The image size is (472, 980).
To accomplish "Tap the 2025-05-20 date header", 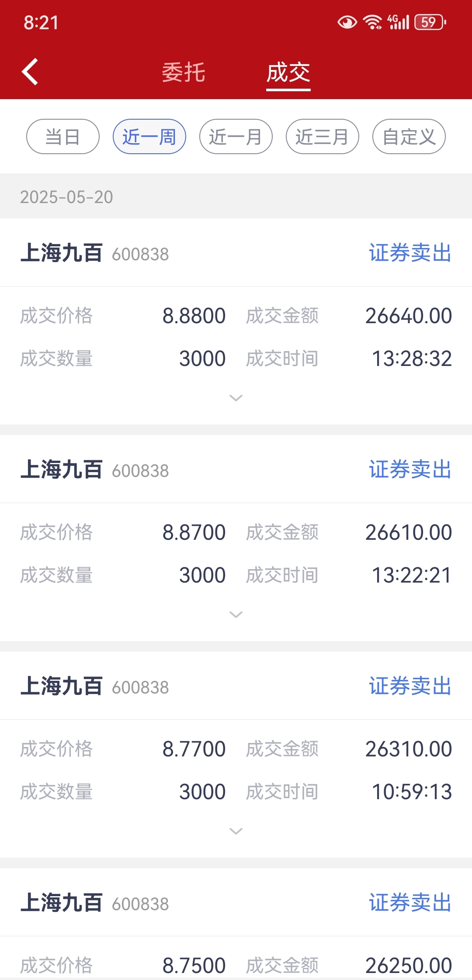I will click(66, 197).
